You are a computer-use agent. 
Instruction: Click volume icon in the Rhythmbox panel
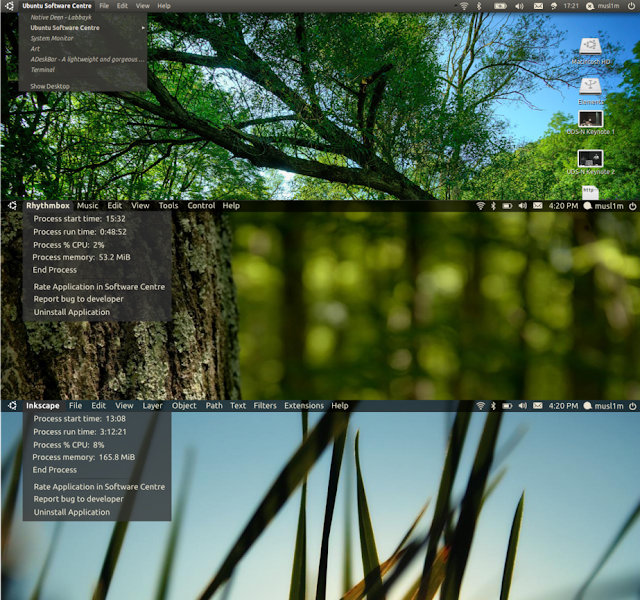[x=522, y=206]
